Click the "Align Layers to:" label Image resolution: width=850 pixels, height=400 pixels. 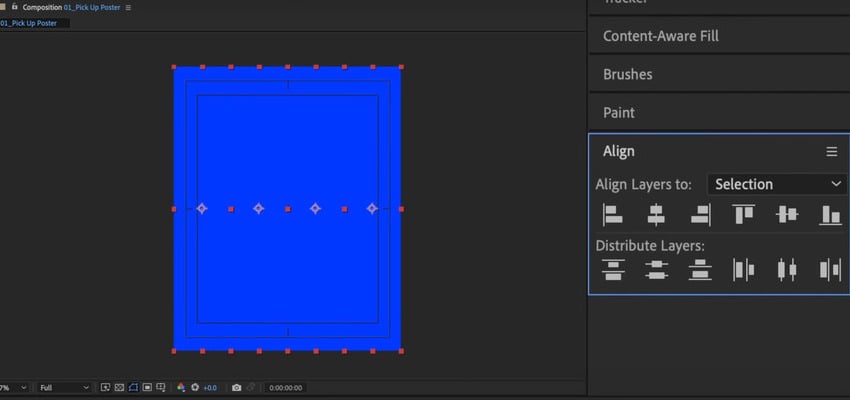point(643,185)
